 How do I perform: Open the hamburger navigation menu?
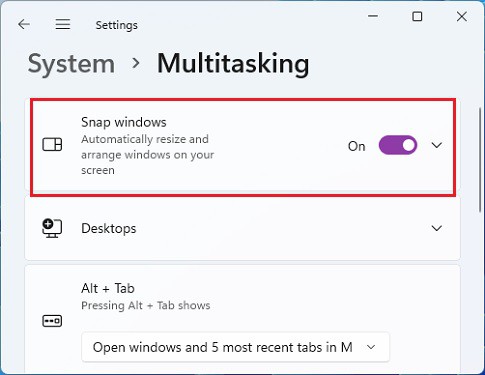pos(63,24)
